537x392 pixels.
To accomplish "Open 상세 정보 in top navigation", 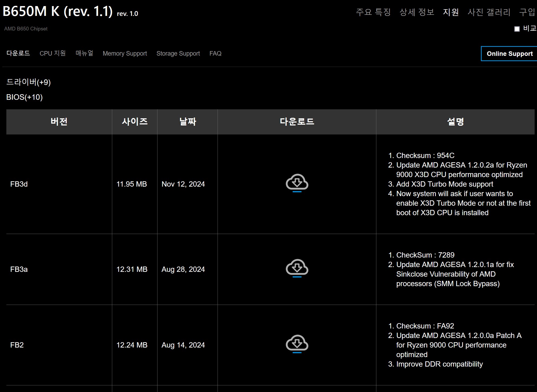I will tap(417, 12).
